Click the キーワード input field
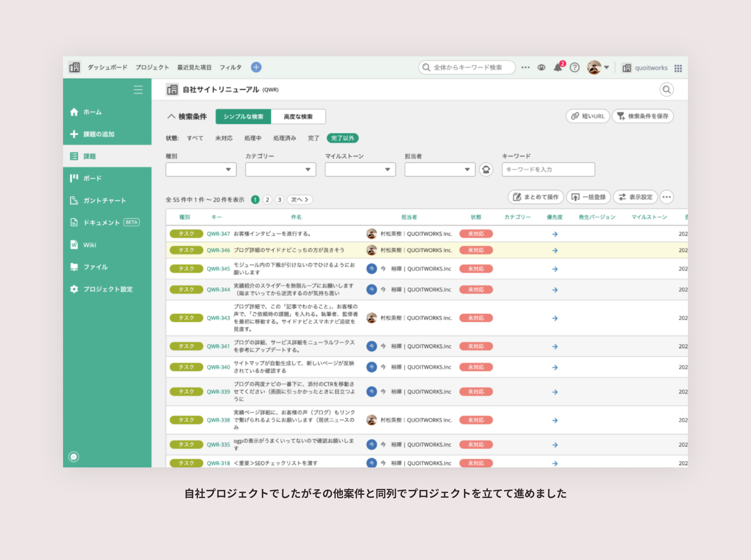This screenshot has height=560, width=751. (548, 170)
